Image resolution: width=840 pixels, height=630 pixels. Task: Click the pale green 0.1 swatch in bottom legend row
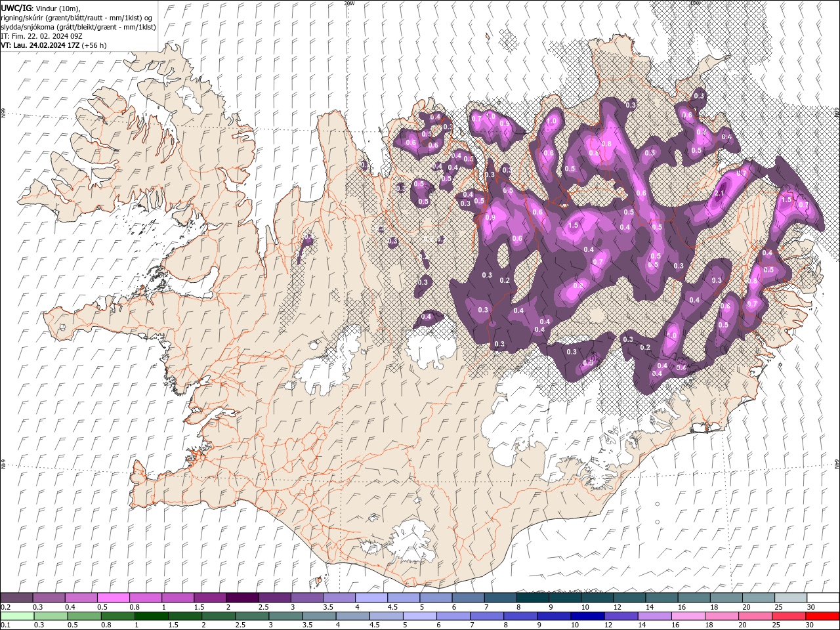[17, 617]
